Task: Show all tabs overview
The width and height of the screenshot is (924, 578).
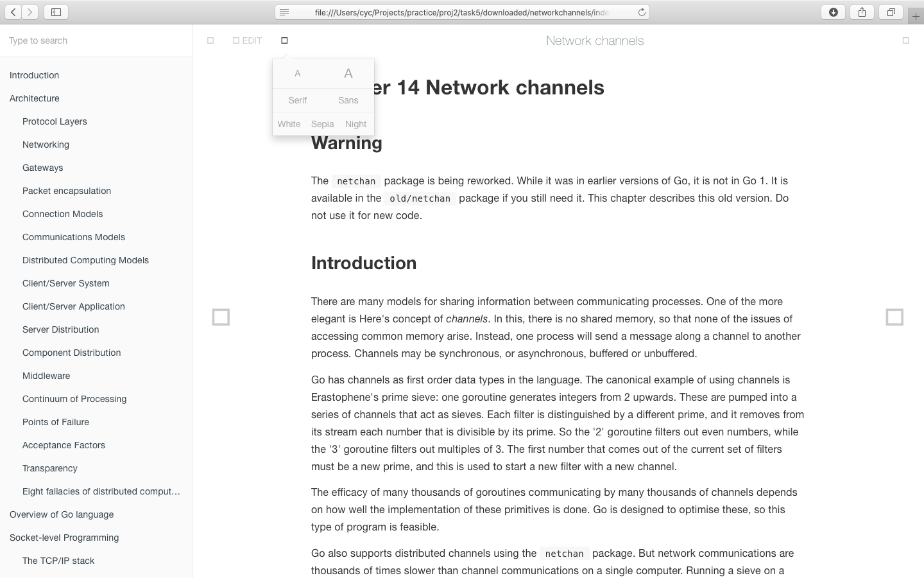Action: click(891, 12)
